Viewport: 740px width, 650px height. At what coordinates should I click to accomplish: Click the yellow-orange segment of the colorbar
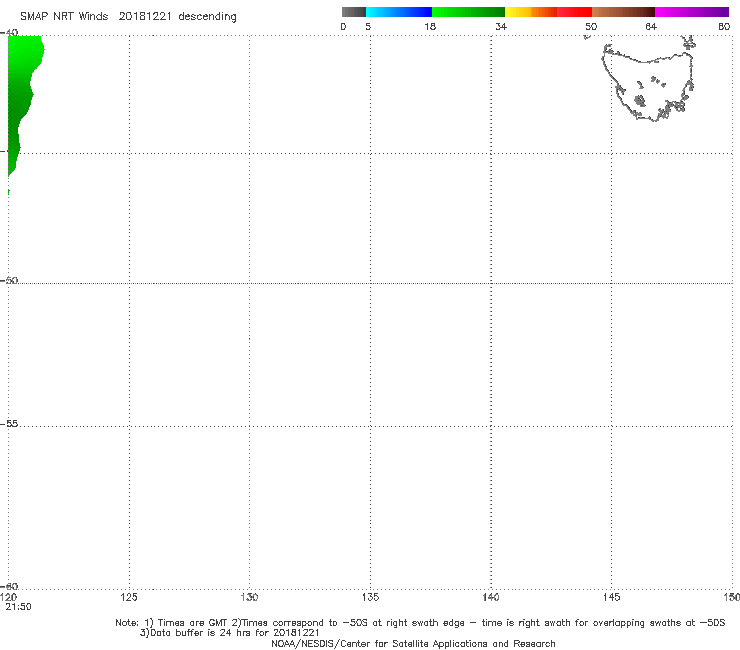pos(530,12)
